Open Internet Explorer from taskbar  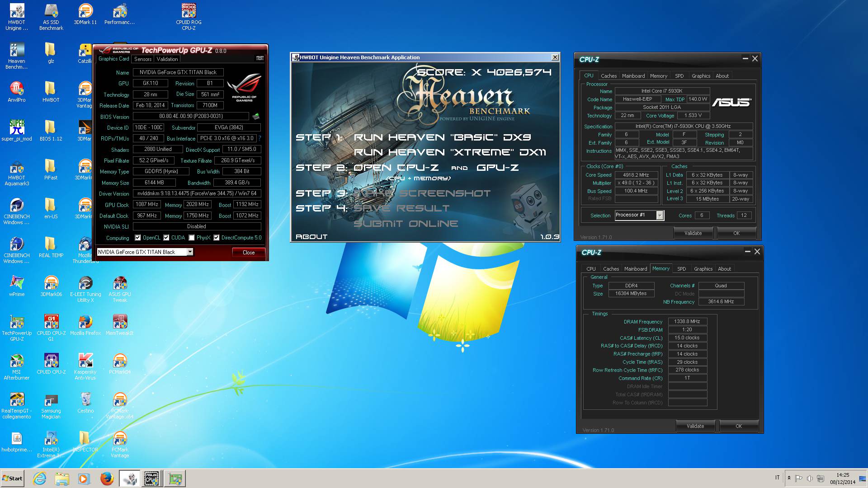click(40, 479)
